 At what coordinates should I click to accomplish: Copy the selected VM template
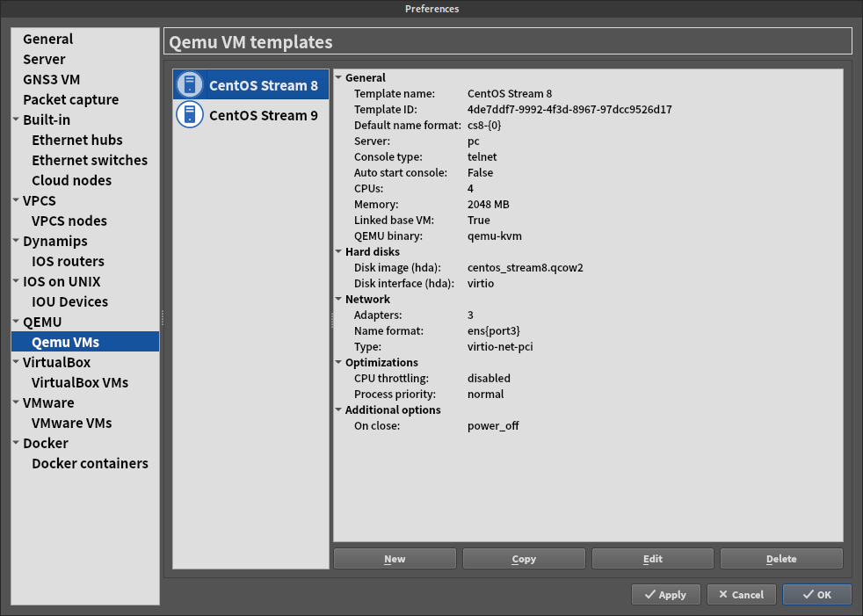523,558
